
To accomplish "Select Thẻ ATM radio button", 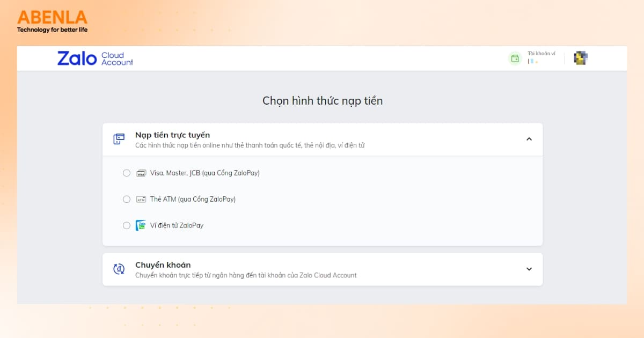I will click(127, 200).
